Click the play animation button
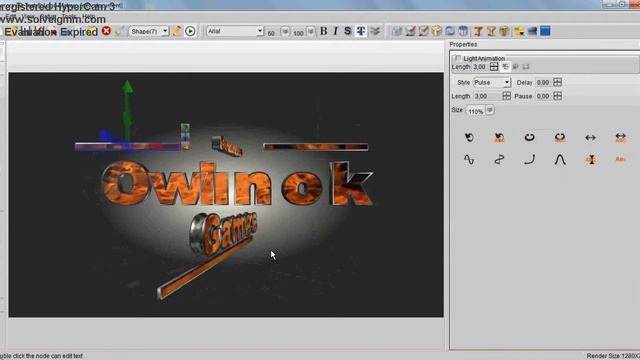The width and height of the screenshot is (640, 360). click(190, 31)
